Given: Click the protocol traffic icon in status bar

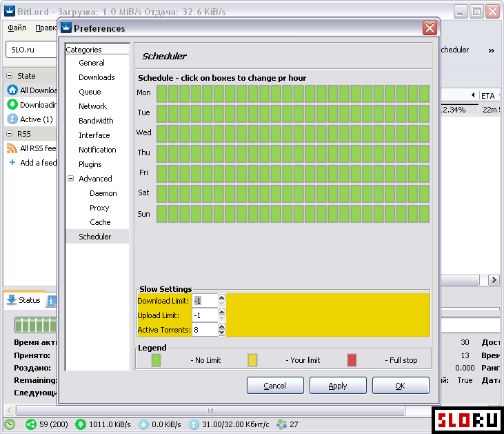Looking at the screenshot, I should [194, 424].
